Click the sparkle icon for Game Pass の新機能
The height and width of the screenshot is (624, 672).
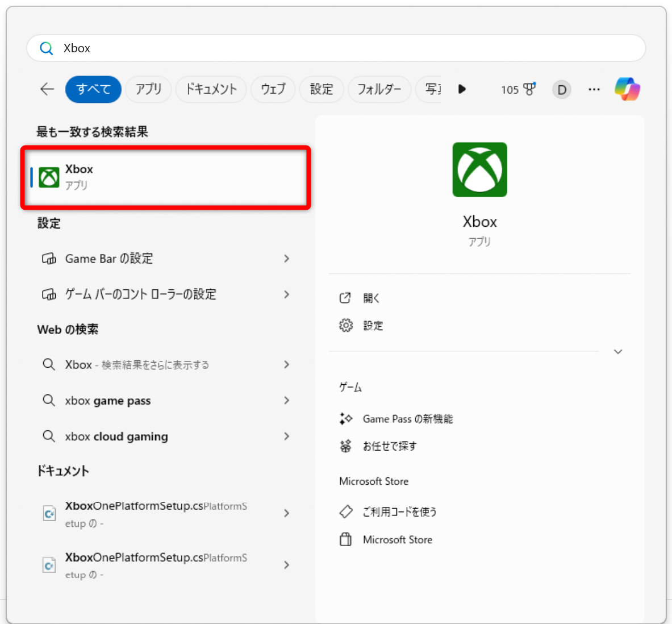point(345,419)
